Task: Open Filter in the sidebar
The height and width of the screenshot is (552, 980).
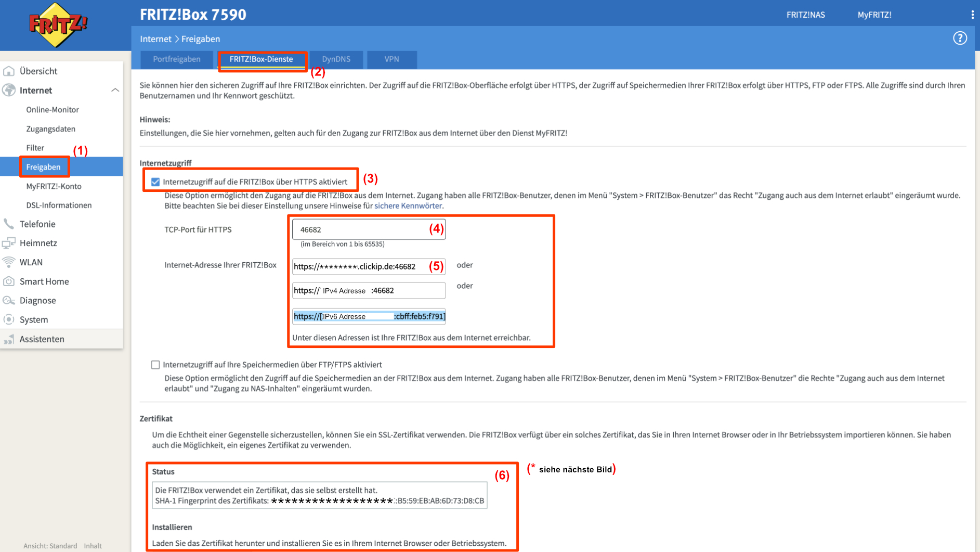Action: (35, 148)
